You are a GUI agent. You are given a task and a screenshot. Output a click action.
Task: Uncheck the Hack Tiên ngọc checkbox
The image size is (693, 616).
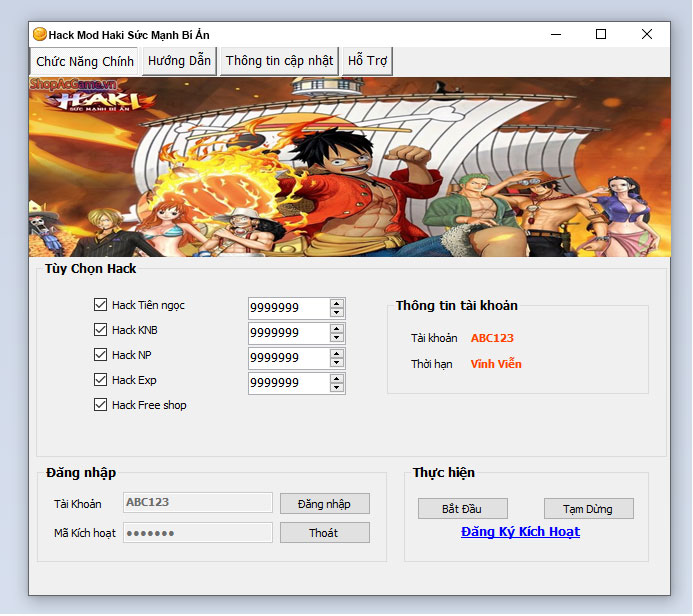point(100,305)
